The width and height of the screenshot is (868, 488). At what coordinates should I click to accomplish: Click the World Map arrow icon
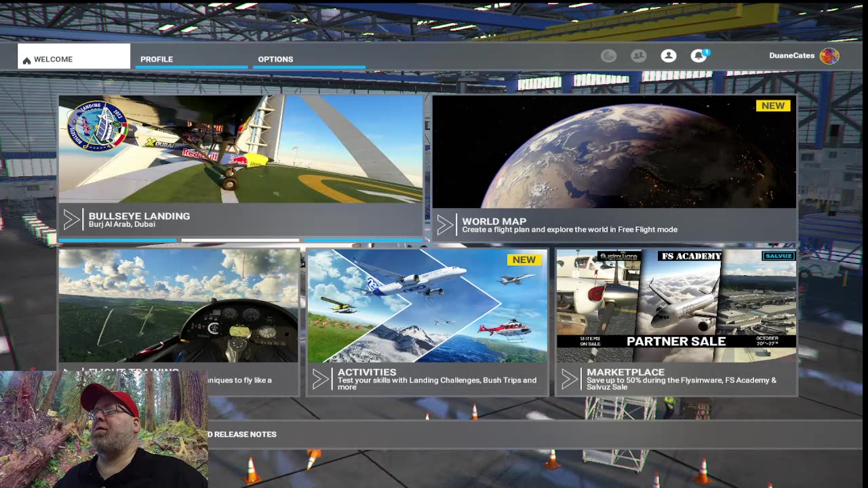(x=445, y=225)
